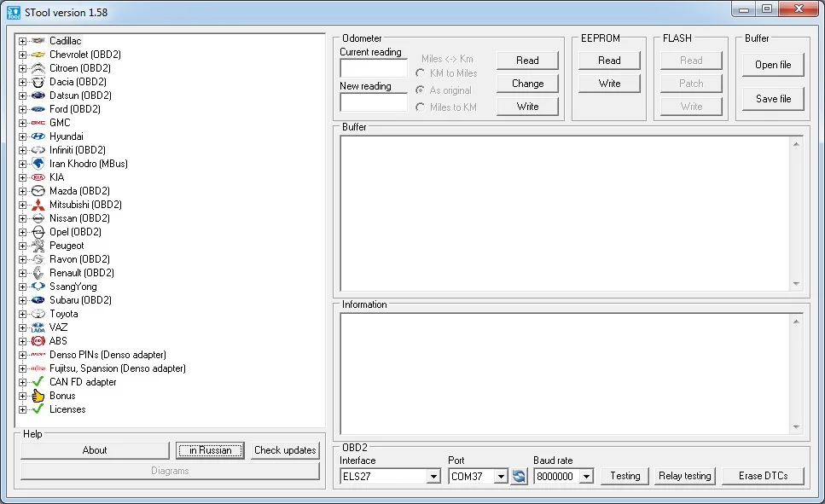Click the New reading input field

pyautogui.click(x=374, y=102)
